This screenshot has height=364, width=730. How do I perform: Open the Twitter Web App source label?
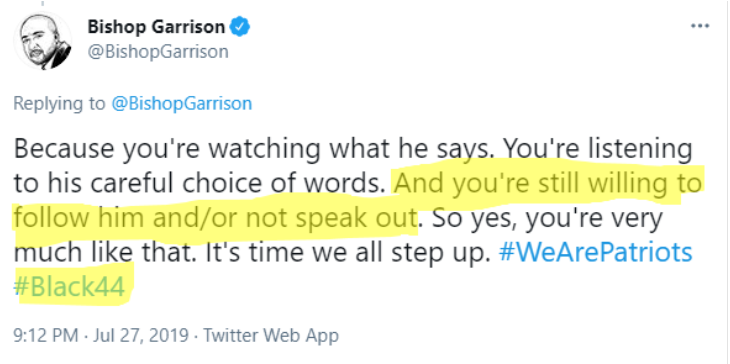pos(271,335)
